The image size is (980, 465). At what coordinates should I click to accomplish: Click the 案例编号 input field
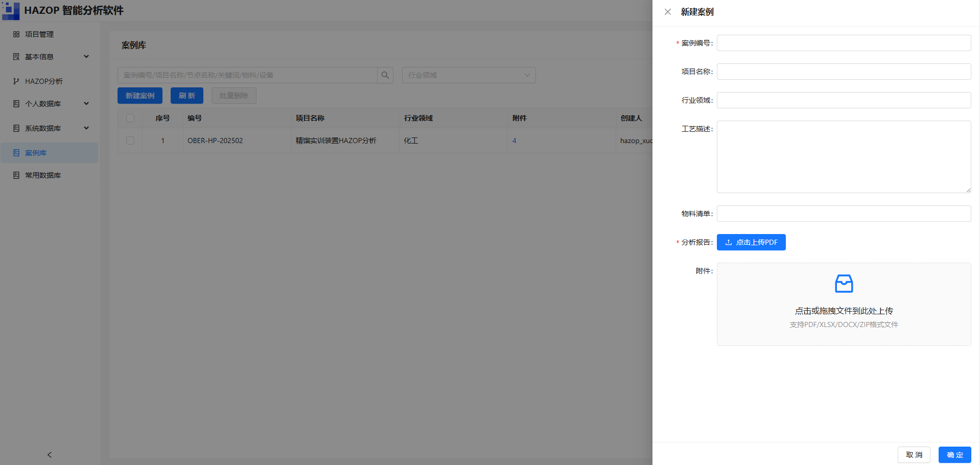click(x=844, y=43)
